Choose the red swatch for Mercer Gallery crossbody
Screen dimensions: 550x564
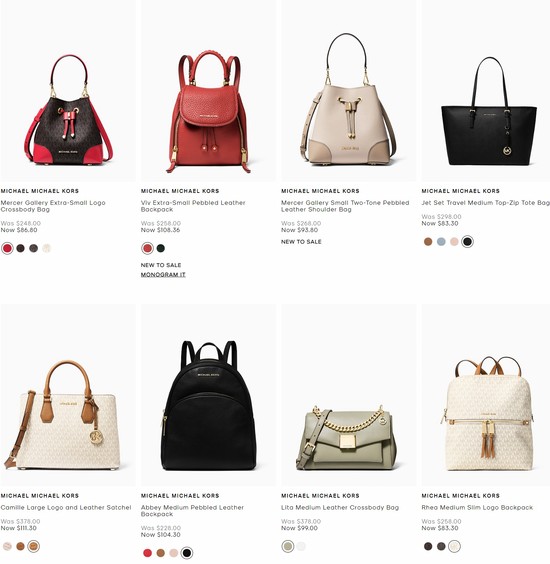7,248
